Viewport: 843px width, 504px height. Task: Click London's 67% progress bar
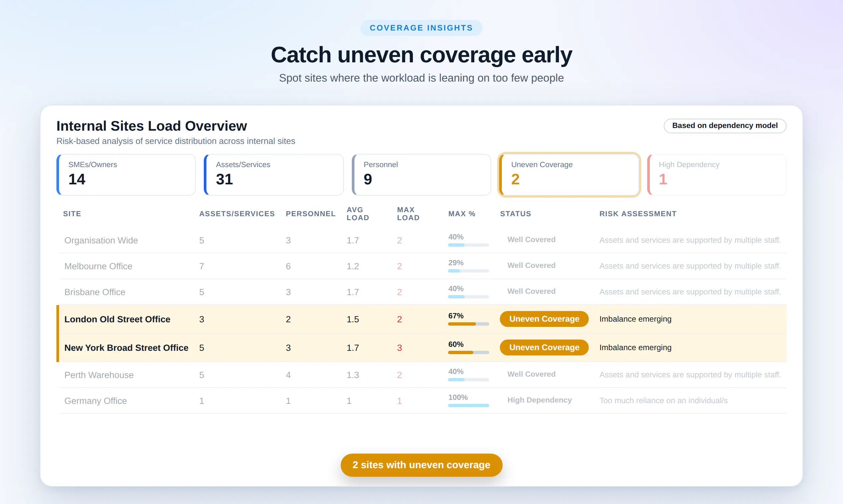(468, 324)
